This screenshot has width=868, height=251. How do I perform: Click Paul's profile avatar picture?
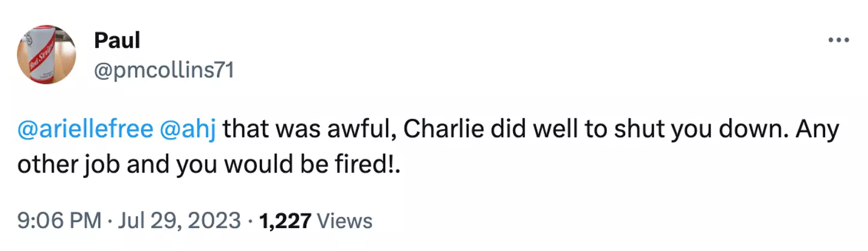point(46,55)
